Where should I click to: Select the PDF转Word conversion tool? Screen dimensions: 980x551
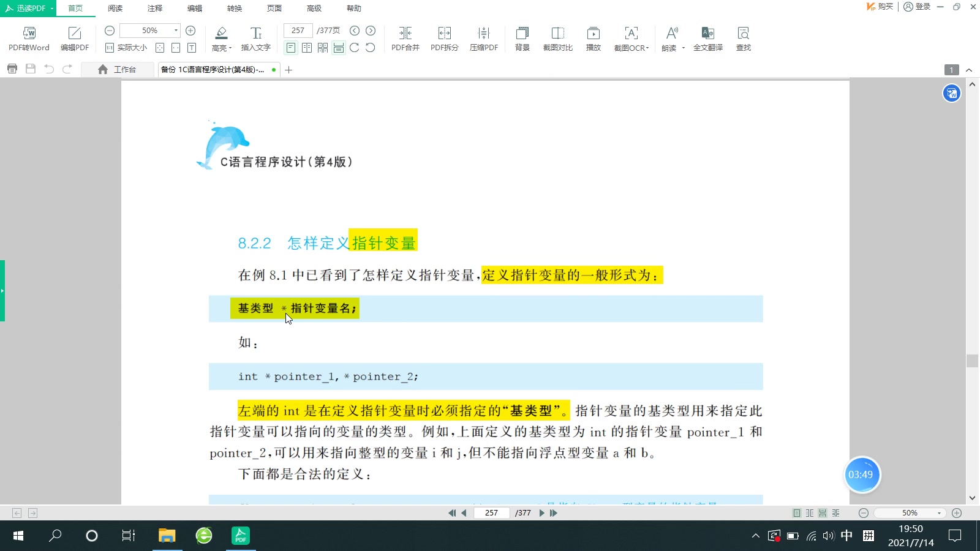pos(29,38)
